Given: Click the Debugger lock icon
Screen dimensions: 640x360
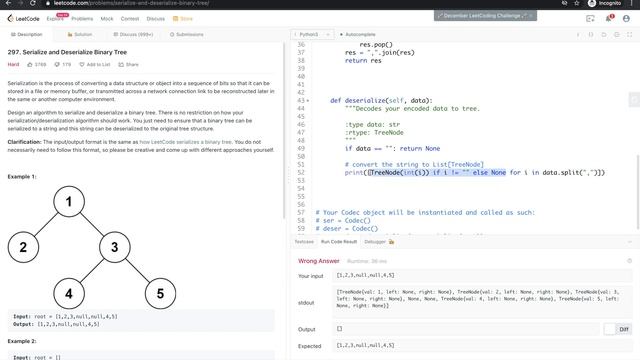Looking at the screenshot, I should 391,242.
